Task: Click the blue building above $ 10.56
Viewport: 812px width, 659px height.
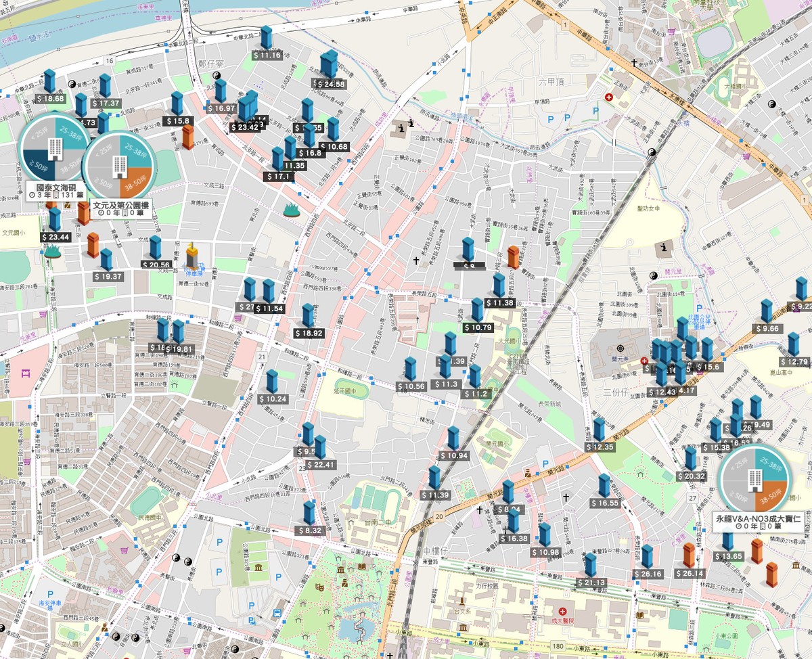Action: tap(410, 369)
